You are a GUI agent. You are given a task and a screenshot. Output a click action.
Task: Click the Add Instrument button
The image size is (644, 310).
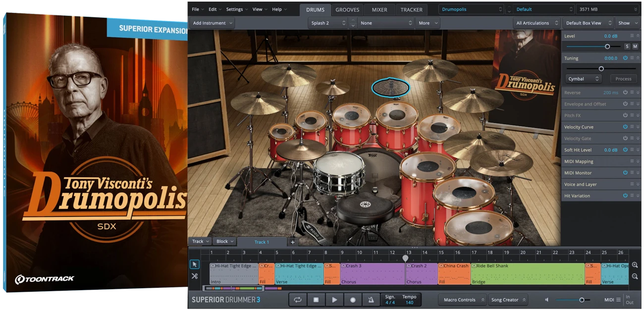click(x=212, y=23)
